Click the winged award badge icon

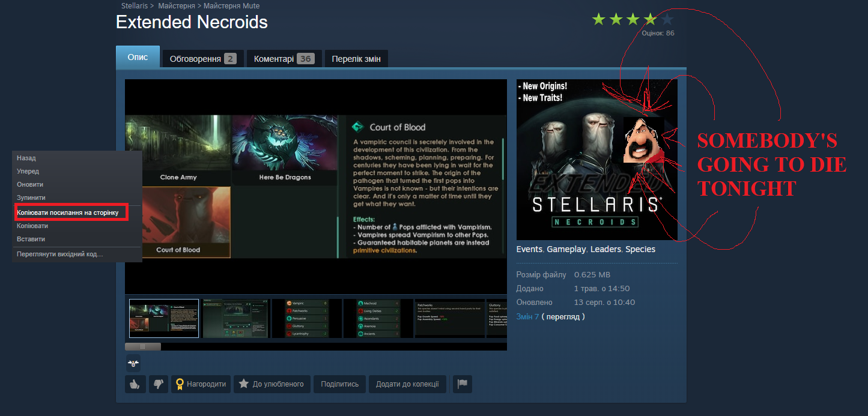(x=133, y=363)
